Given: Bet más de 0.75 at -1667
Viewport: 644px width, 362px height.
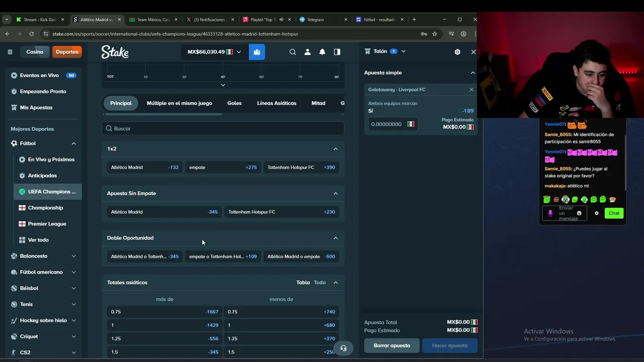Looking at the screenshot, I should pyautogui.click(x=165, y=312).
